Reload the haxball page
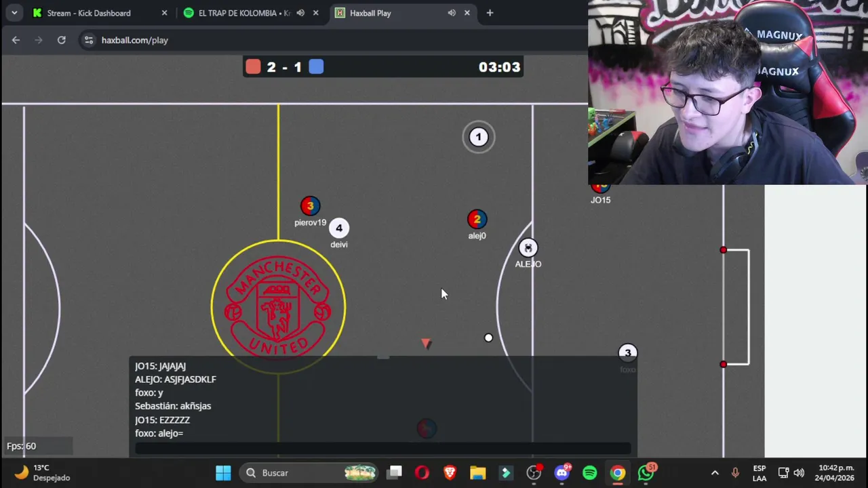868x488 pixels. (61, 40)
